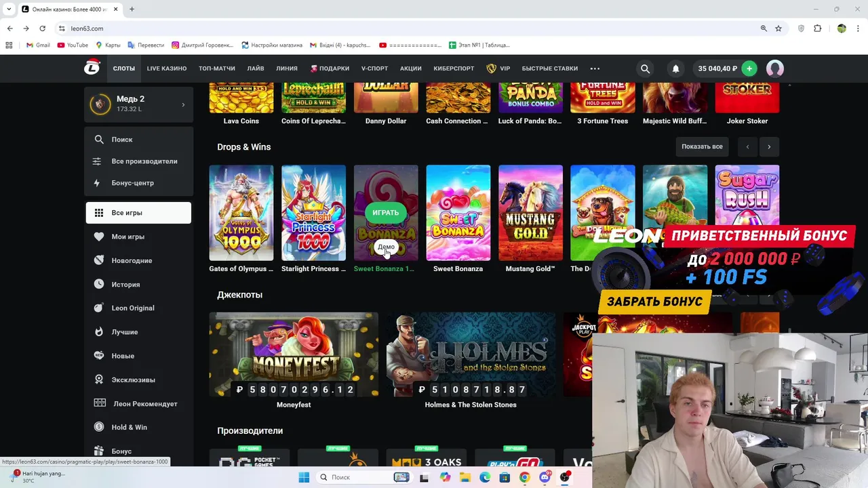Open the YouTube bookmark
Screen dimensions: 868x488
tap(73, 45)
